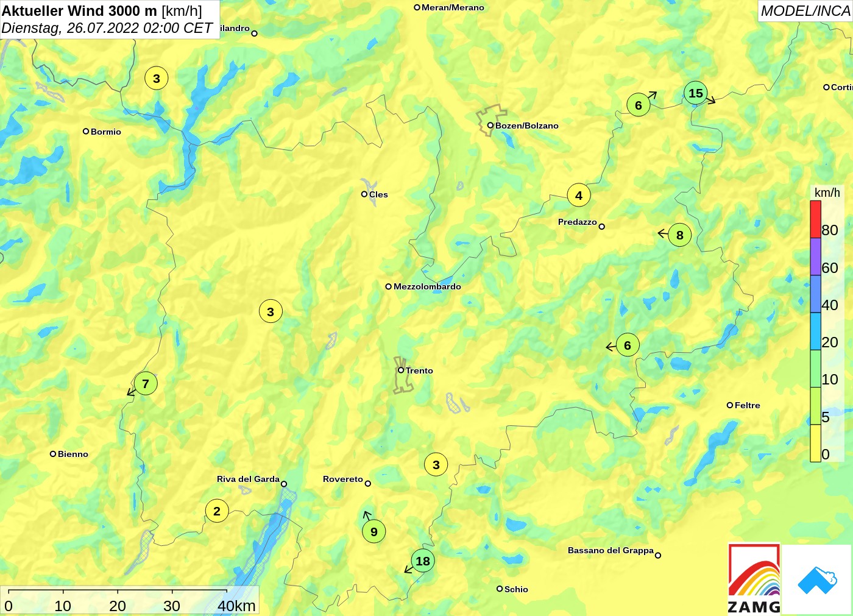
Task: Select the yellow-green 5 km/h legend swatch
Action: [815, 406]
